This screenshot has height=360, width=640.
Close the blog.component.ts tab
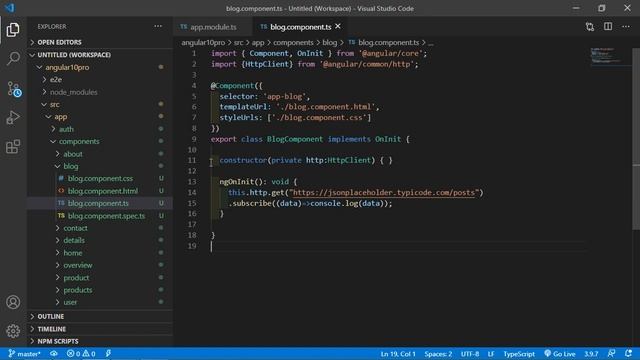pos(338,27)
